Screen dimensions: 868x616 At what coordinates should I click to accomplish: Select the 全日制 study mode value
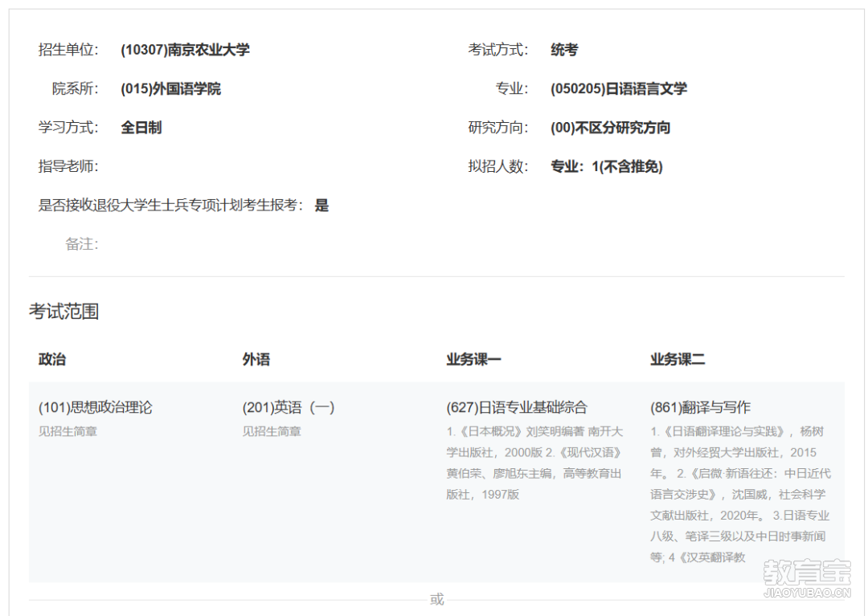click(x=141, y=128)
